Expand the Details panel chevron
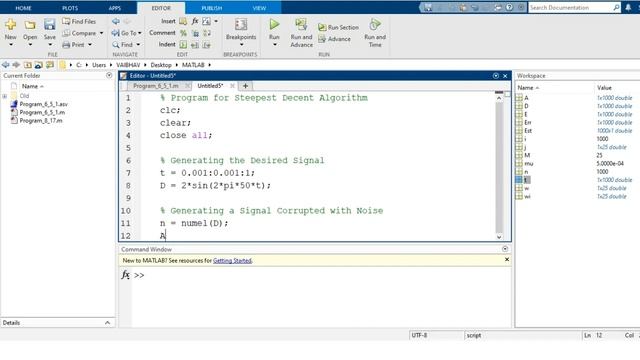640x360 pixels. pyautogui.click(x=107, y=322)
